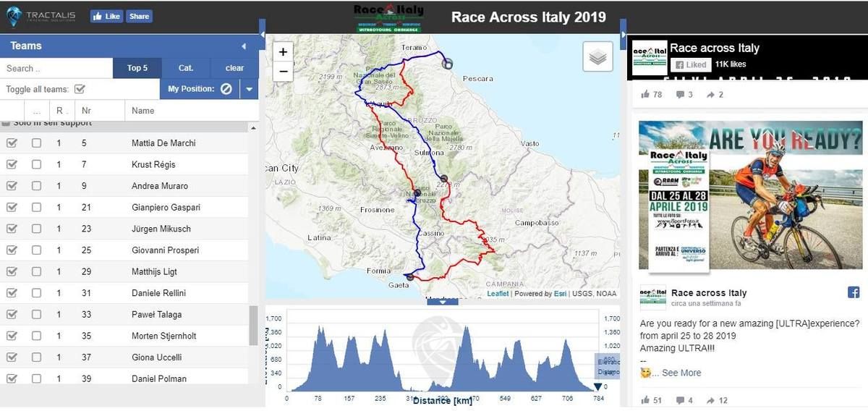868x411 pixels.
Task: Sort by the R.. column header
Action: point(61,111)
